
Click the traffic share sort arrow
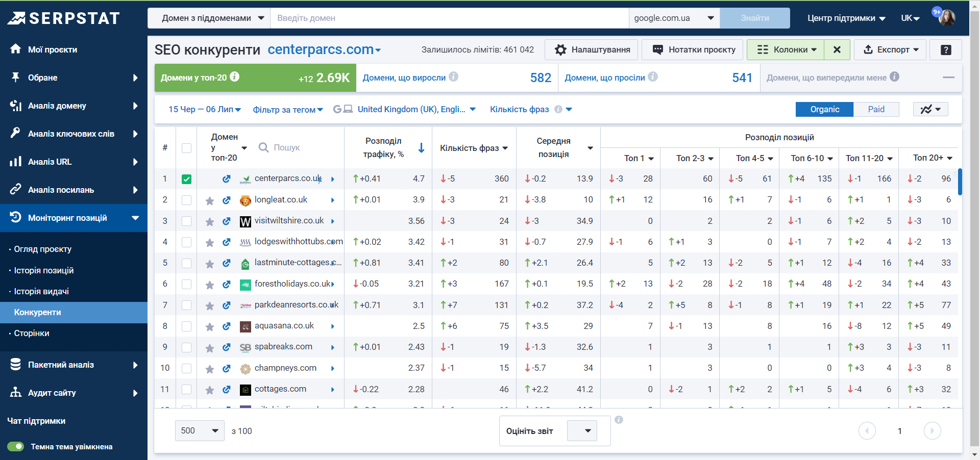click(421, 148)
